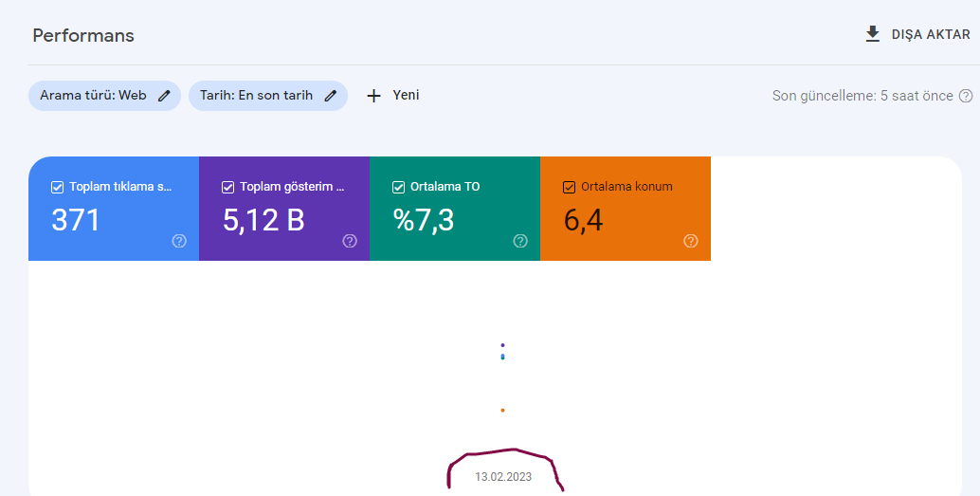Open help icon on Ortalama konum card
This screenshot has height=496, width=980.
(691, 241)
